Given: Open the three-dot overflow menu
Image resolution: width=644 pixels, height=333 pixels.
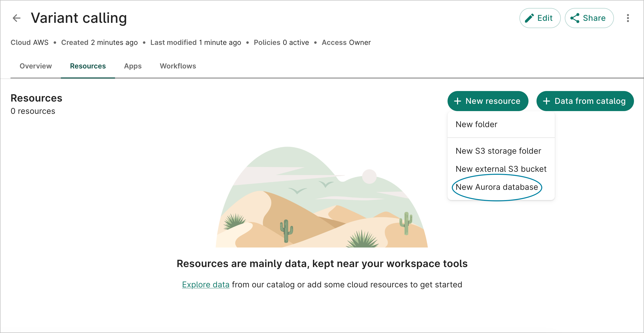Looking at the screenshot, I should [x=628, y=18].
